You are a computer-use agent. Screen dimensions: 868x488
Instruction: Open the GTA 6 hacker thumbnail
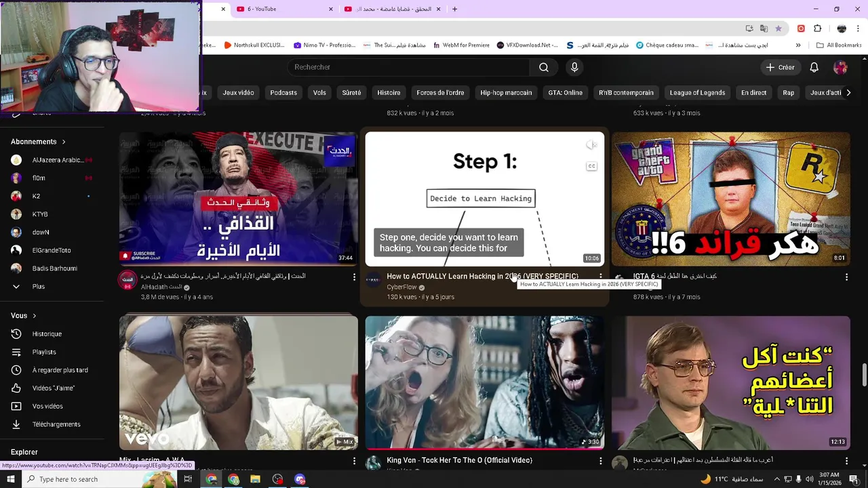[731, 199]
